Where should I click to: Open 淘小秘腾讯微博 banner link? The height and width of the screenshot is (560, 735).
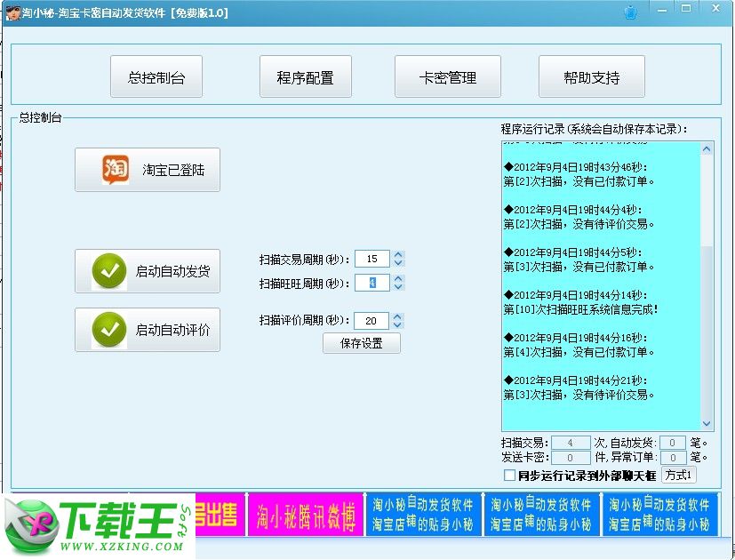tap(306, 514)
